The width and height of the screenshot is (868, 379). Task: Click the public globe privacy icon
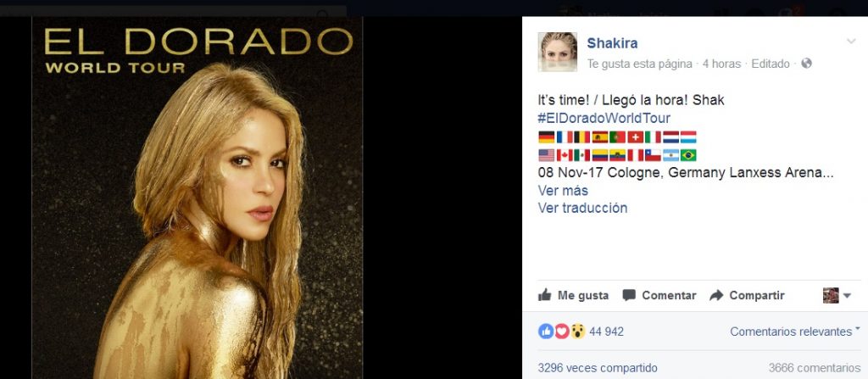[806, 64]
